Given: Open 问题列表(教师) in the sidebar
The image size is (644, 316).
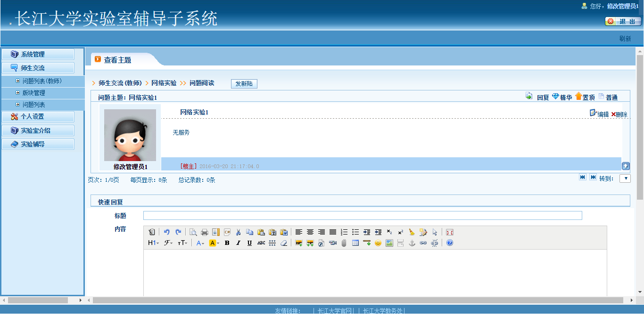Looking at the screenshot, I should [x=42, y=81].
